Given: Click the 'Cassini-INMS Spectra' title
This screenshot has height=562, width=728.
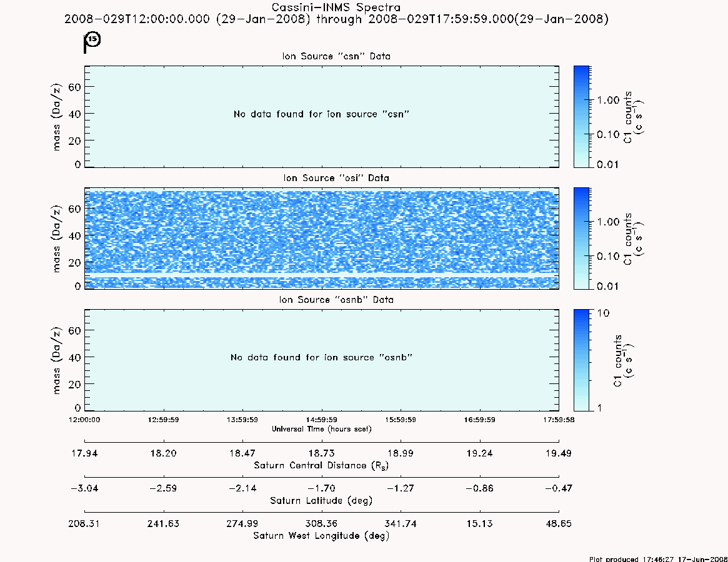Looking at the screenshot, I should 336,7.
